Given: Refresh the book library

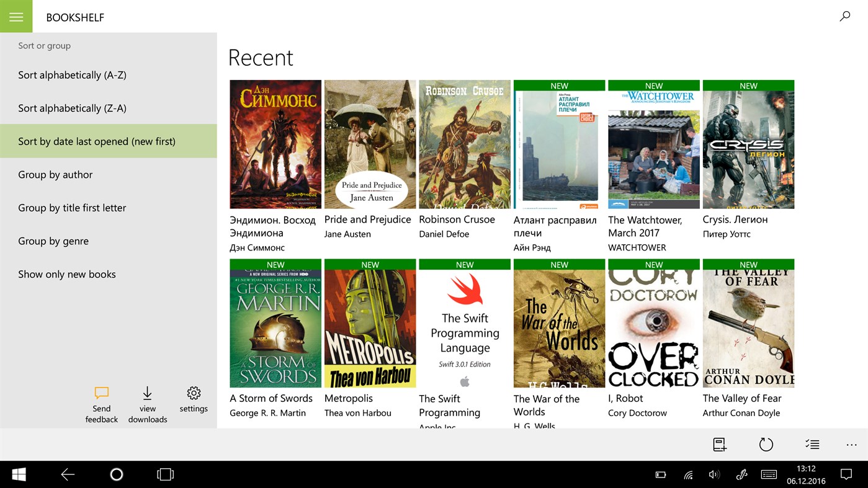Looking at the screenshot, I should 766,445.
